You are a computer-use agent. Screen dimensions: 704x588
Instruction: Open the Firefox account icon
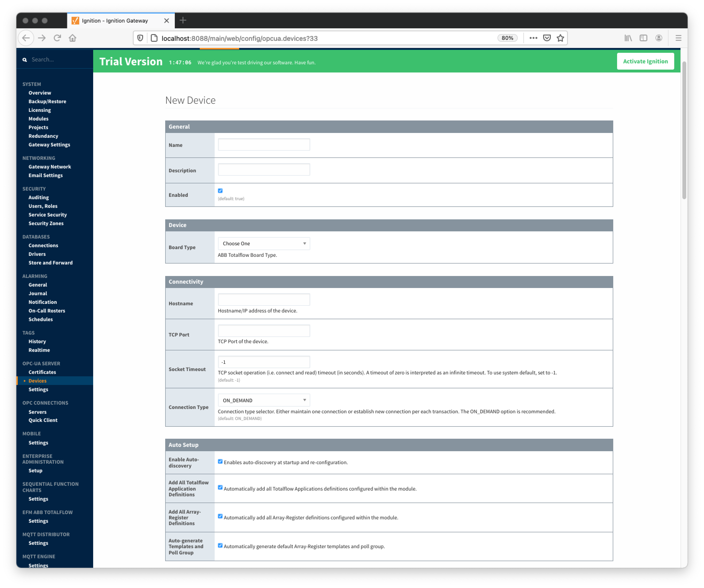658,38
